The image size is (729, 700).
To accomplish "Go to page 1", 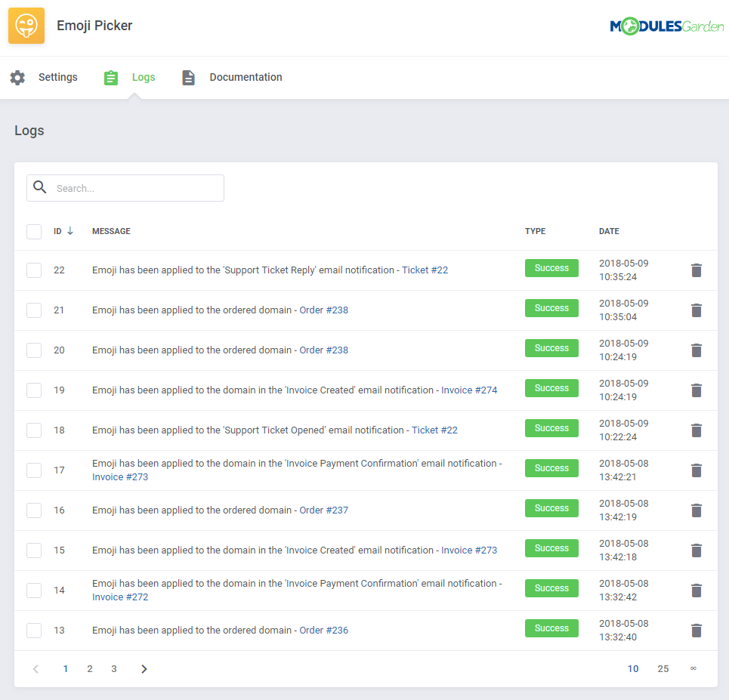I will coord(66,669).
